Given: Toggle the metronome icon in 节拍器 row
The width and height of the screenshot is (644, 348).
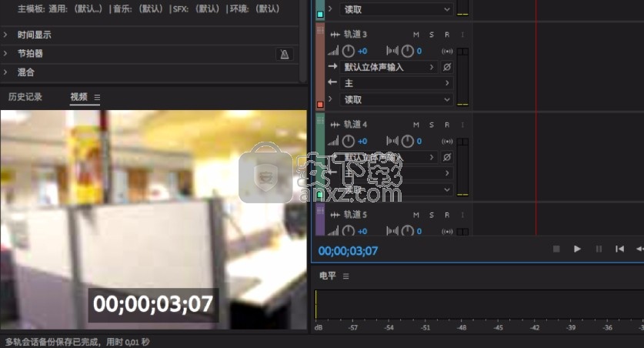Looking at the screenshot, I should pyautogui.click(x=284, y=54).
